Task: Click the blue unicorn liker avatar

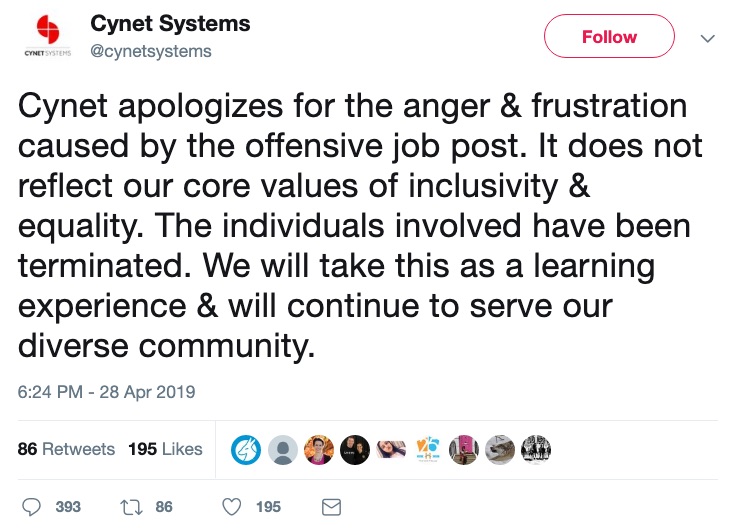Action: (x=246, y=450)
